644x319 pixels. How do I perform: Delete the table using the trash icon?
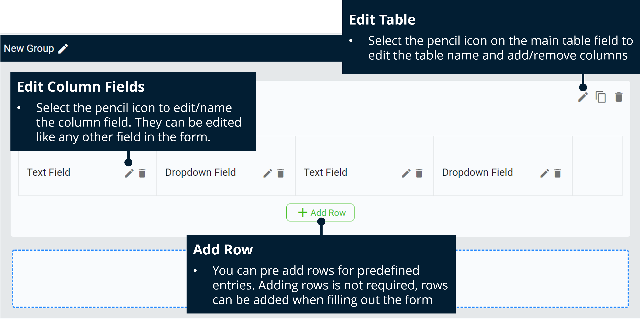(619, 97)
